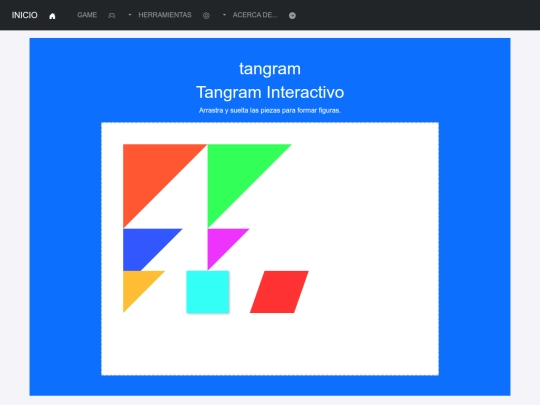The image size is (540, 405).
Task: Open the GAME menu
Action: 87,15
